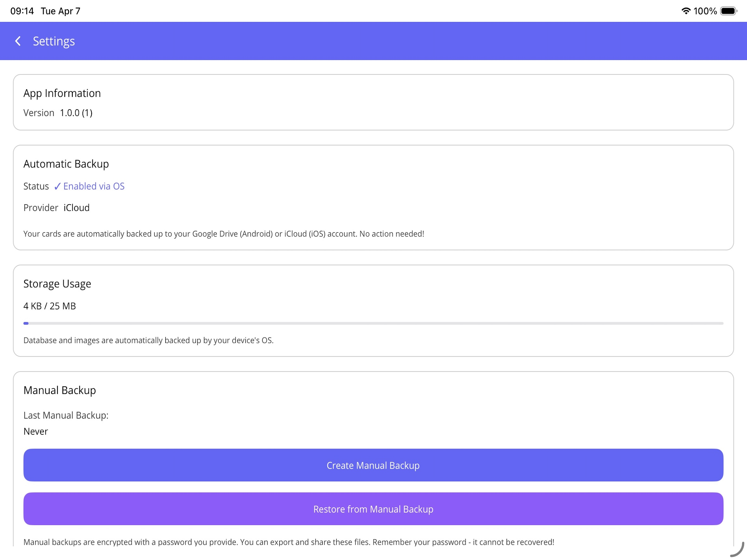Tap the Status label
747x560 pixels.
36,186
